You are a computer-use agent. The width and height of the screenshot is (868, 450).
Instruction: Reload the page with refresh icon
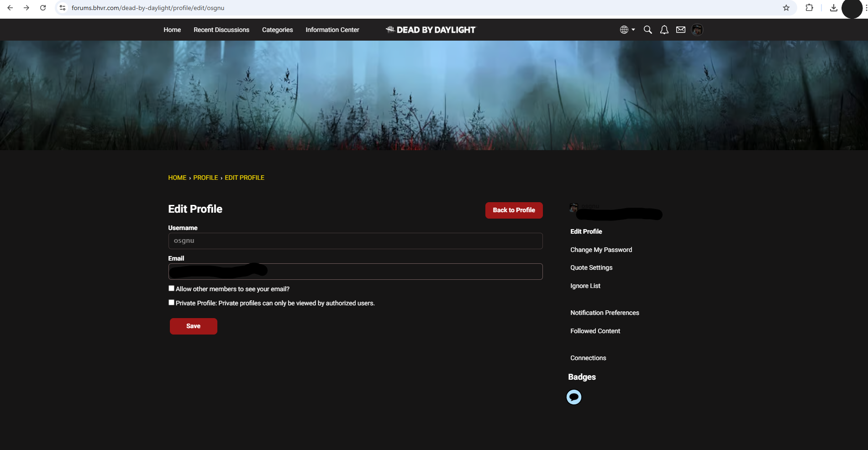click(43, 8)
